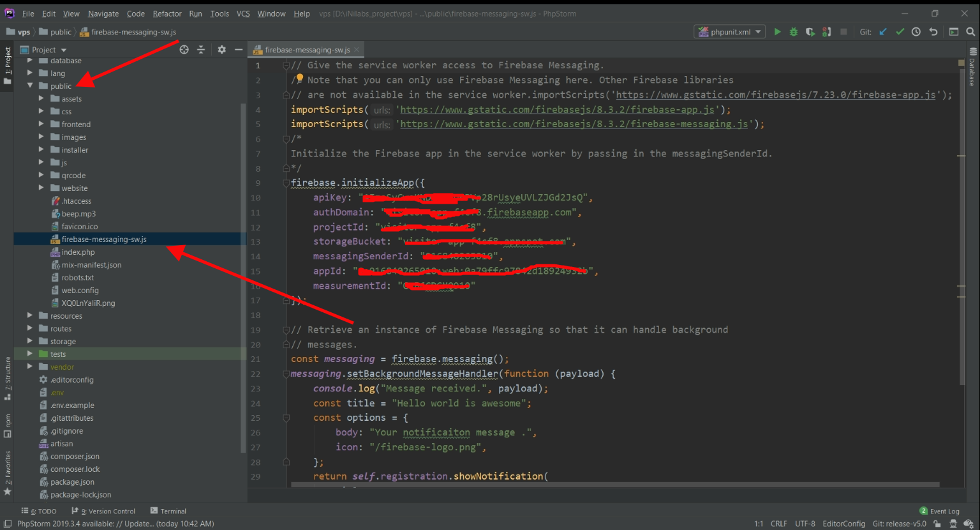Show Git history clock icon

click(916, 32)
